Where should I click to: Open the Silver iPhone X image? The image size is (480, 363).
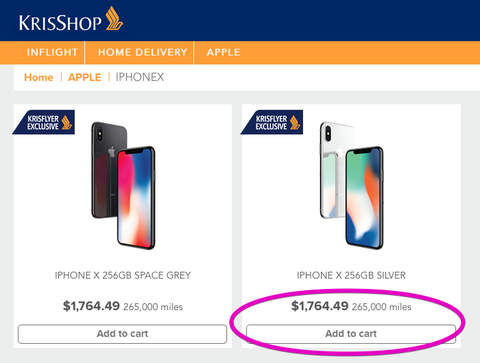pyautogui.click(x=351, y=185)
